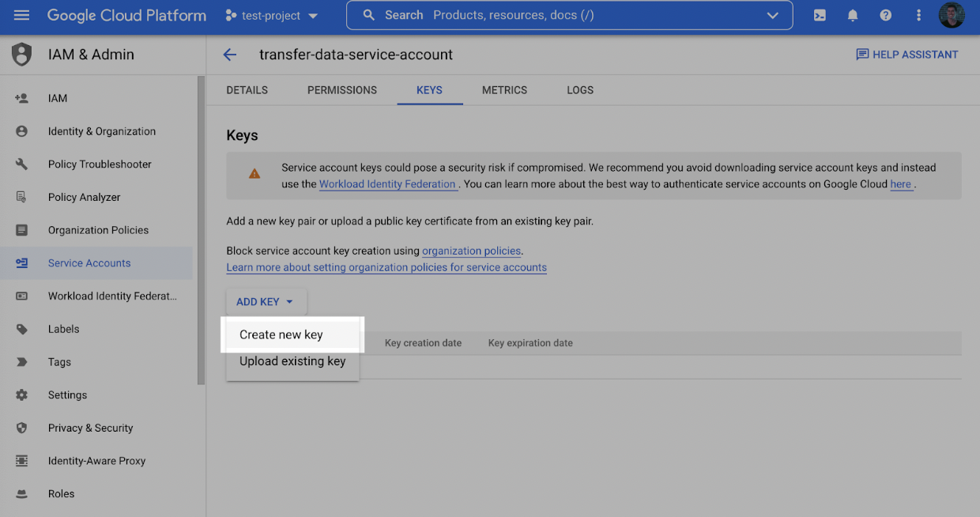Open the organization policies link
The width and height of the screenshot is (980, 517).
coord(472,251)
